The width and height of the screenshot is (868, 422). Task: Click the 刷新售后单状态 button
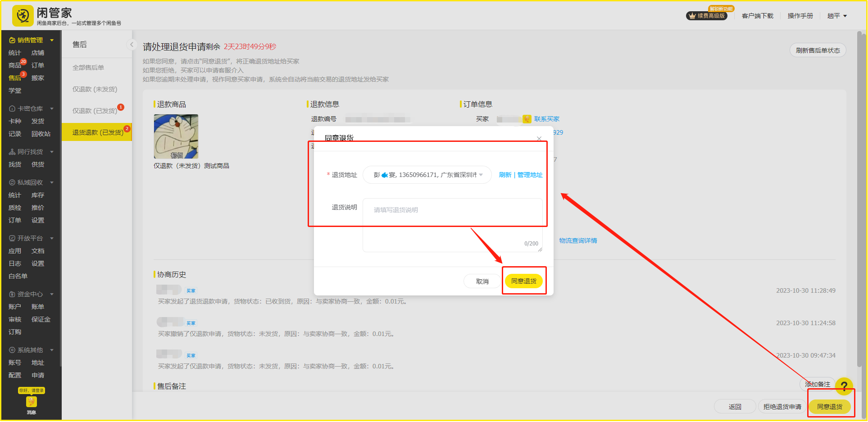pos(818,50)
